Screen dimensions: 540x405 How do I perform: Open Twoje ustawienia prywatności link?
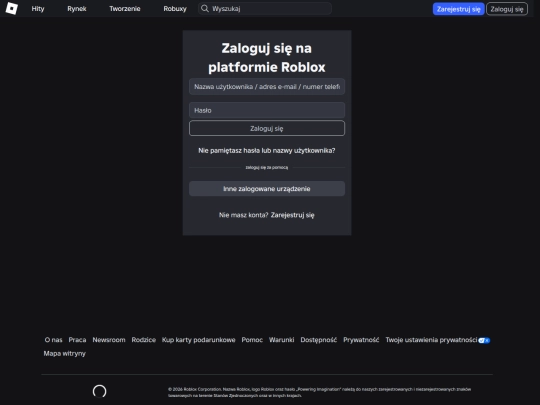click(431, 340)
